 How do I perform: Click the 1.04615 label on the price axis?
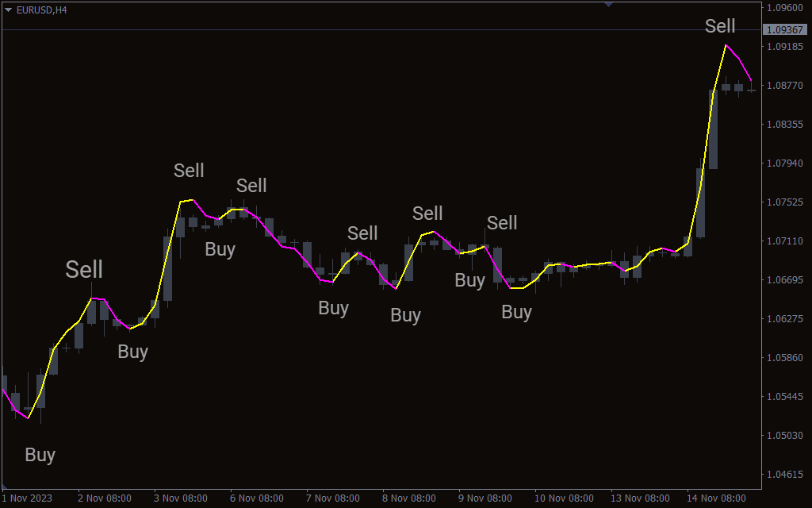783,475
